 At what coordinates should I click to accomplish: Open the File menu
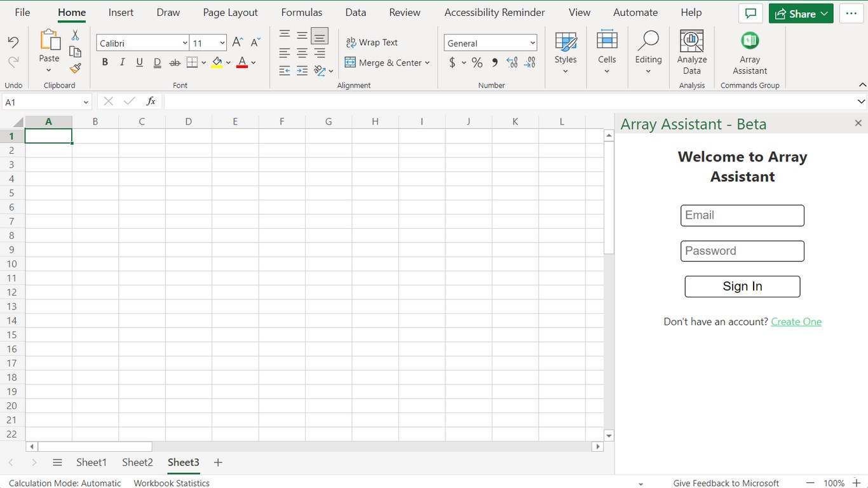[x=22, y=13]
